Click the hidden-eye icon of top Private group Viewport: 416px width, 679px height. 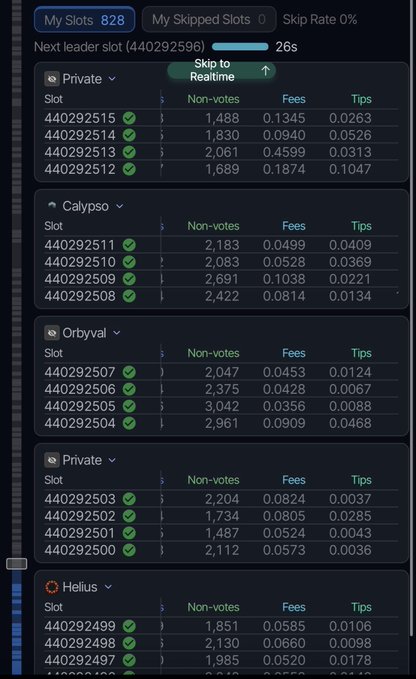(52, 79)
